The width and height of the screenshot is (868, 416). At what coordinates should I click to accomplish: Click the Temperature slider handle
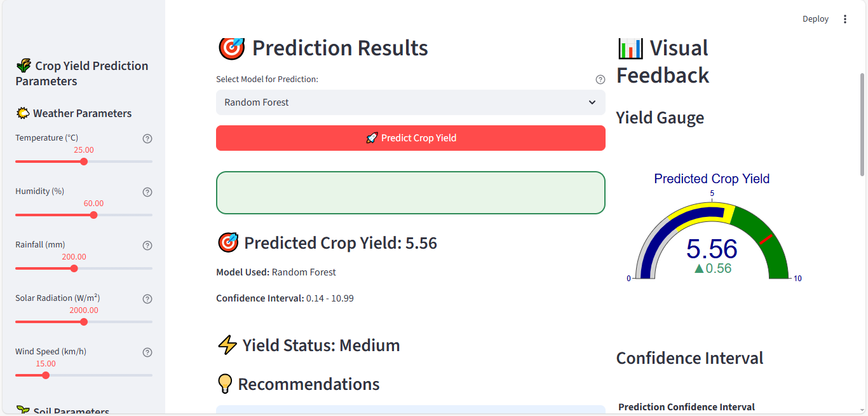[84, 162]
